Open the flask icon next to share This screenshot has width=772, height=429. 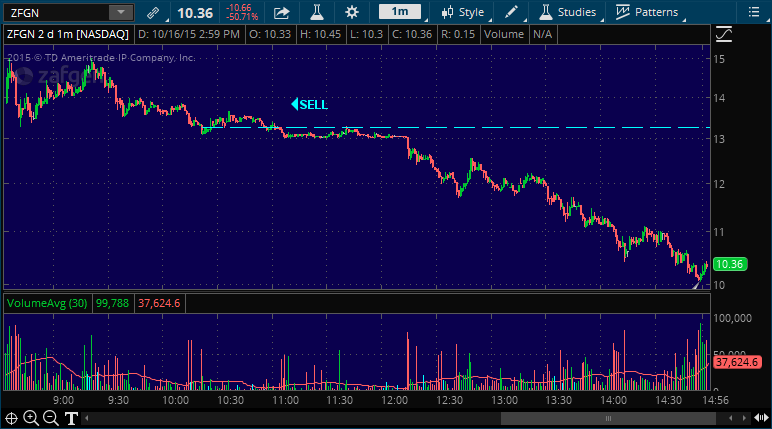317,12
